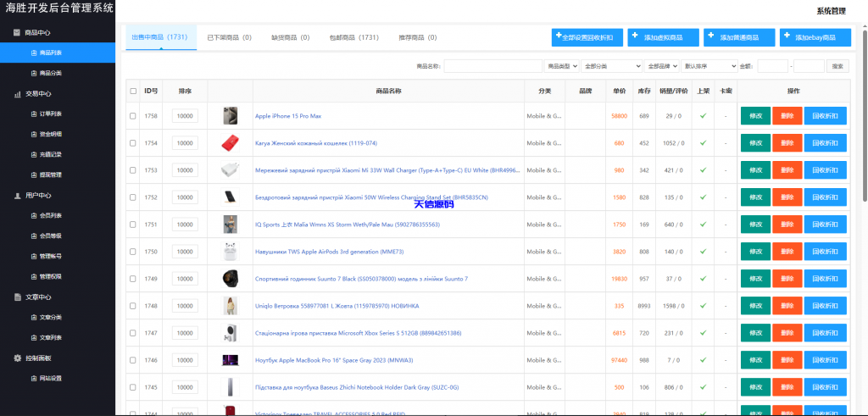The height and width of the screenshot is (416, 868).
Task: Click the 搜索 search button
Action: [837, 66]
